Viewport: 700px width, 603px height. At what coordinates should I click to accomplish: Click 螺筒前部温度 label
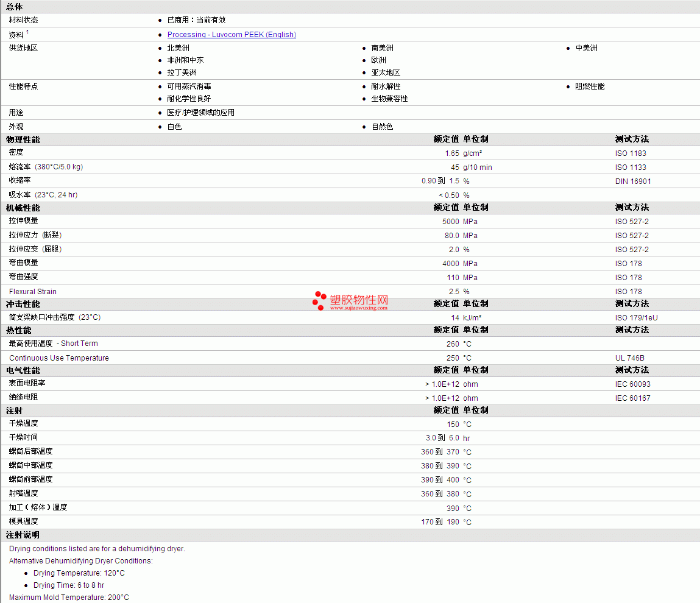click(31, 479)
